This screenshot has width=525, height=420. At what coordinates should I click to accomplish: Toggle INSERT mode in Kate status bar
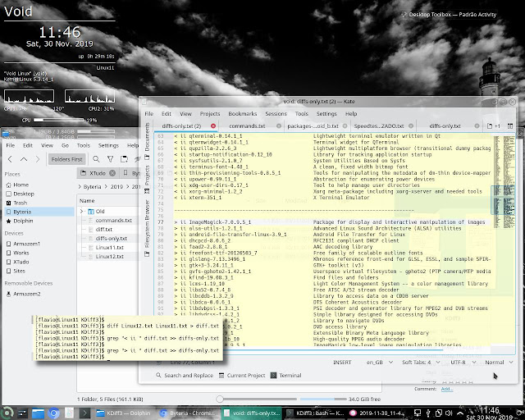[x=342, y=363]
